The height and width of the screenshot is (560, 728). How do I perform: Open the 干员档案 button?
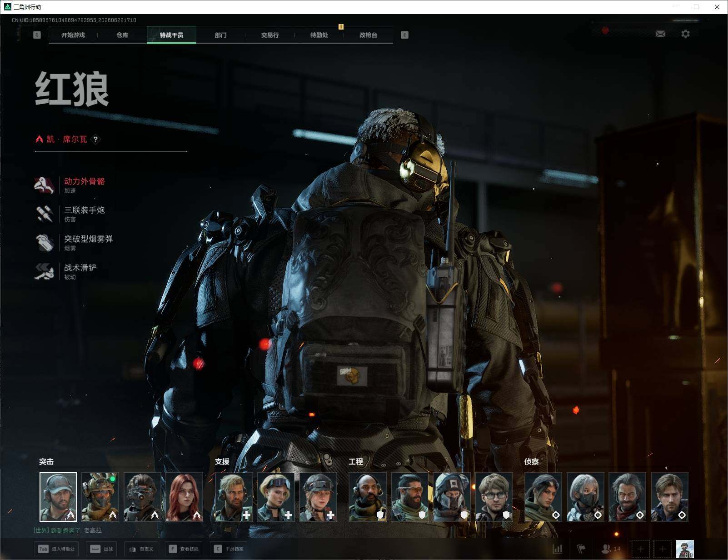(229, 549)
